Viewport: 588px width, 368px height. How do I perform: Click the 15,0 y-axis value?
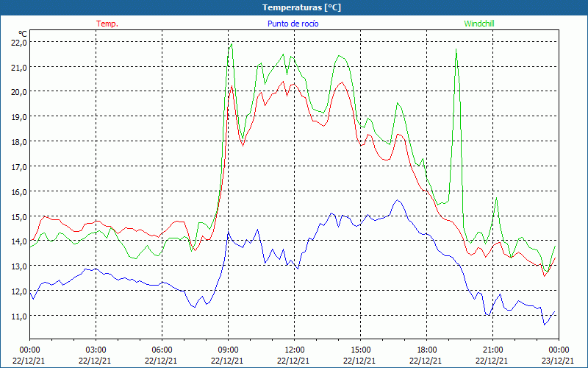pos(19,217)
